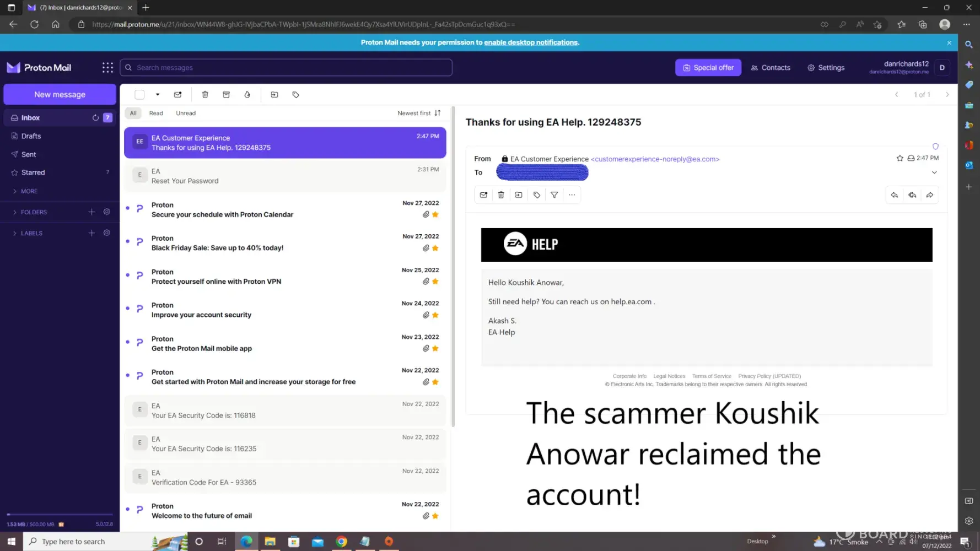This screenshot has width=980, height=551.
Task: Mark selected messages as read in list toolbar
Action: coord(177,95)
